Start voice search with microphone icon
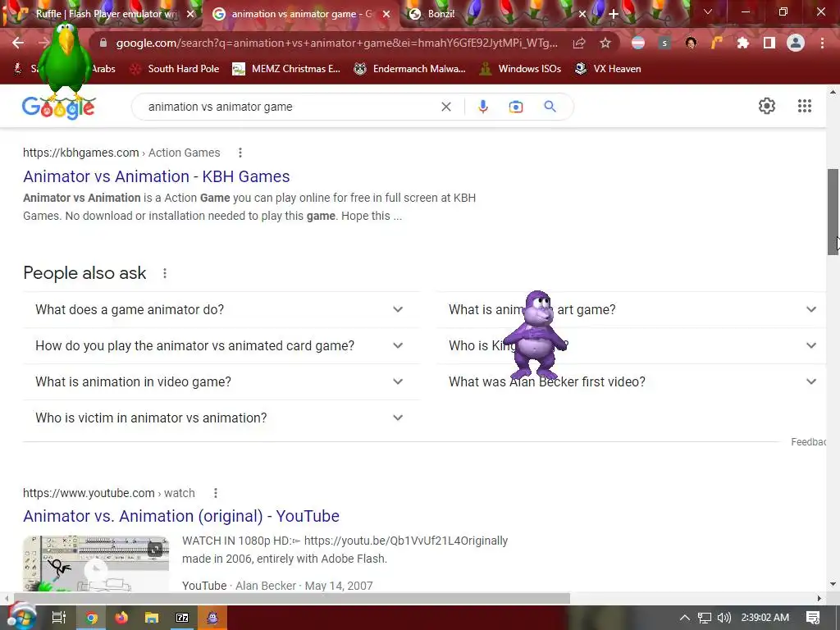 [x=483, y=107]
